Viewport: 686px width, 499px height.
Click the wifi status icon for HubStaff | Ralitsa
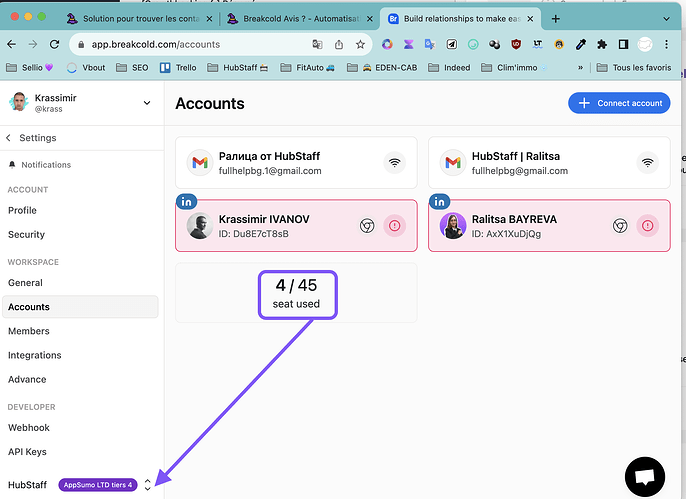(648, 162)
